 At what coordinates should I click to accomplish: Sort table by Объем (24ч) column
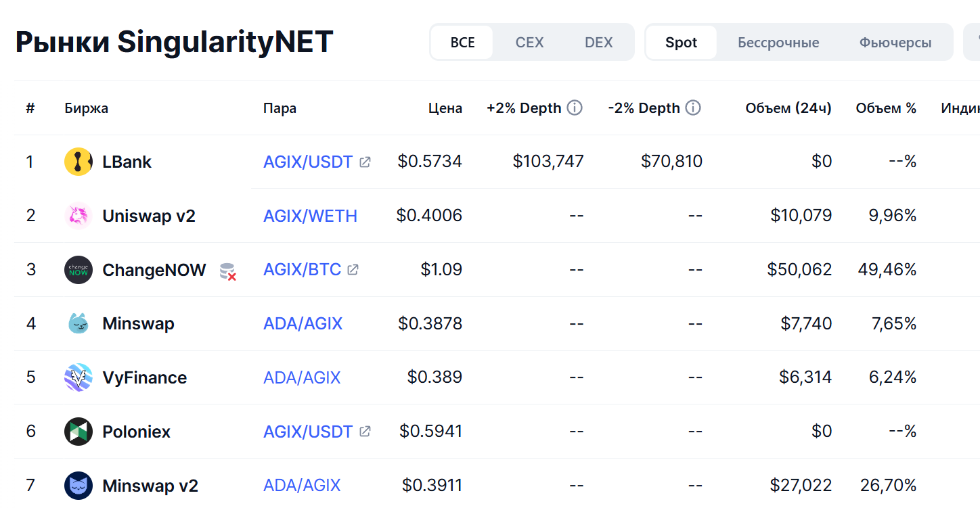coord(788,108)
